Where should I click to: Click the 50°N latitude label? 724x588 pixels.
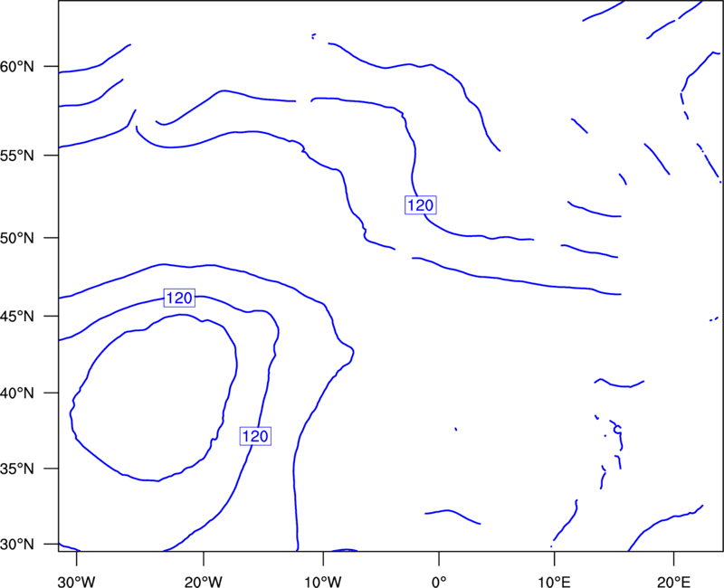coord(17,238)
